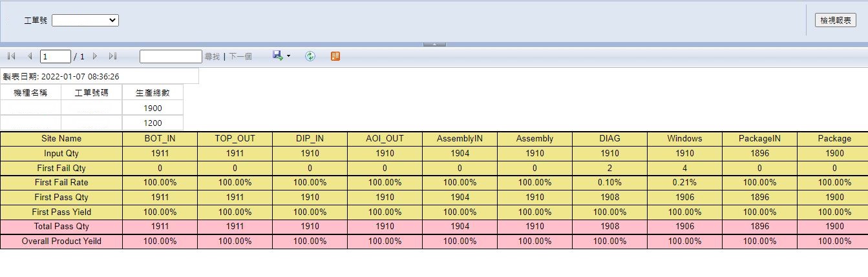The image size is (868, 277).
Task: Collapse the parameter panel splitter
Action: tap(434, 44)
